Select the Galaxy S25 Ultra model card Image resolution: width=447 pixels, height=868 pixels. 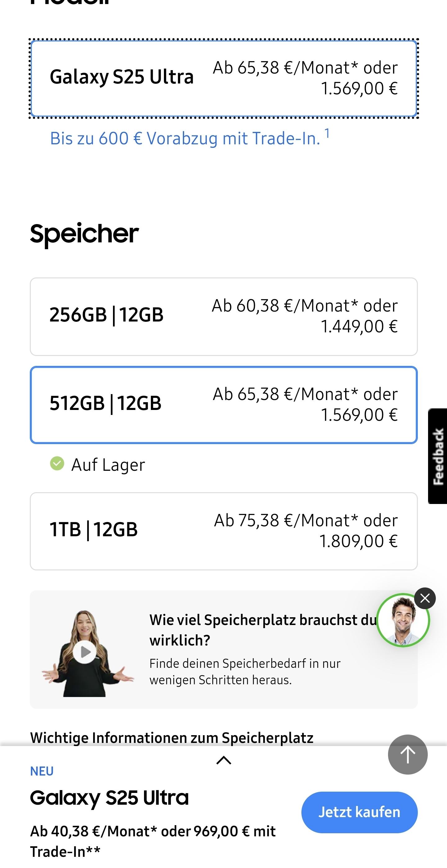[x=223, y=78]
